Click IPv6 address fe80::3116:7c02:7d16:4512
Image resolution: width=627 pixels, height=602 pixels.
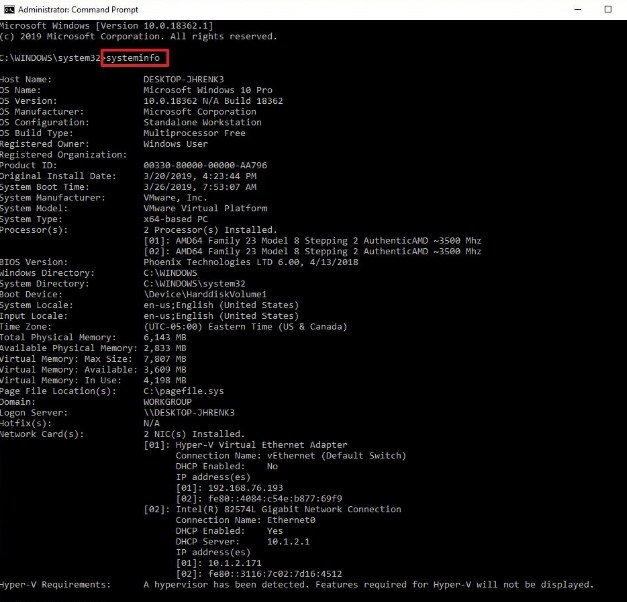point(275,574)
